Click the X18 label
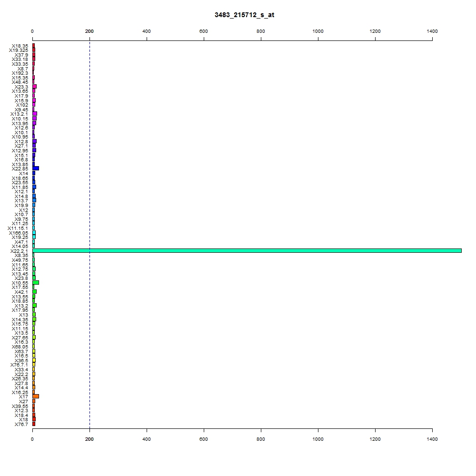The height and width of the screenshot is (476, 476). (23, 420)
